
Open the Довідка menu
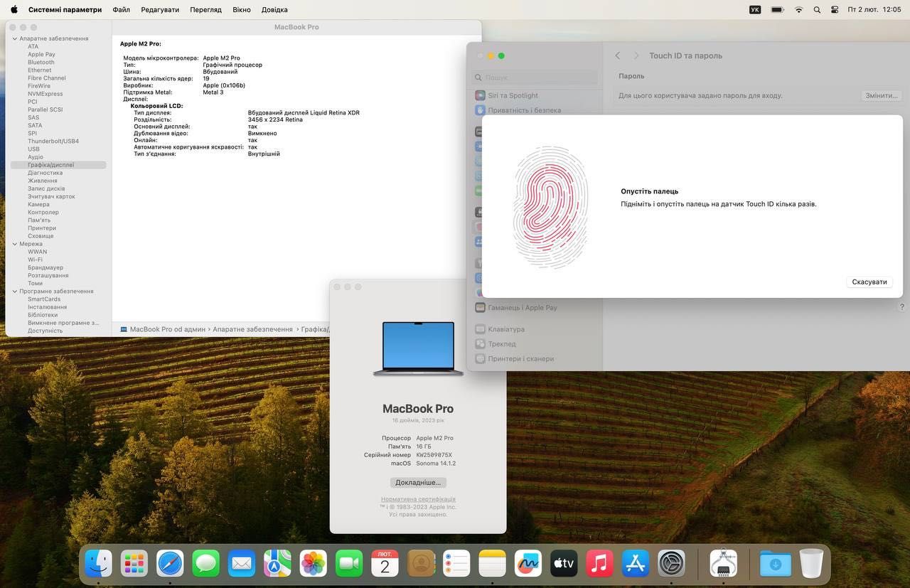[x=274, y=9]
